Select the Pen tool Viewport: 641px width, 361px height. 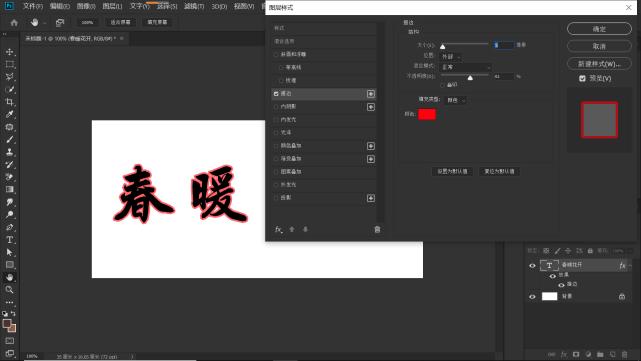coord(9,227)
